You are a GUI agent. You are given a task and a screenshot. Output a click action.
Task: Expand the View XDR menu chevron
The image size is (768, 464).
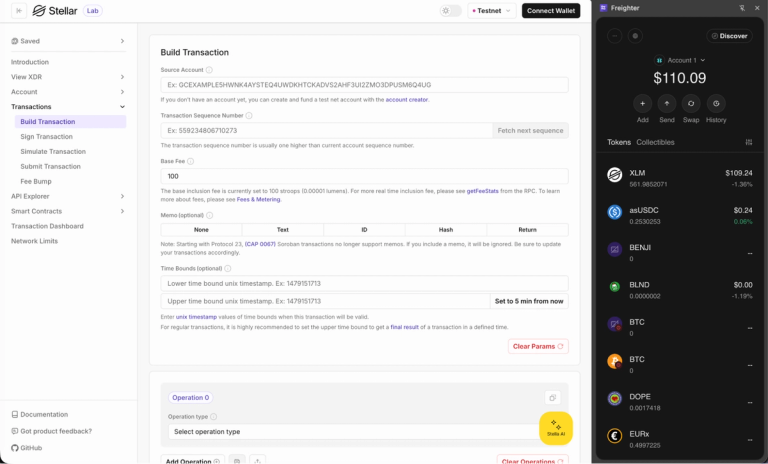[122, 77]
